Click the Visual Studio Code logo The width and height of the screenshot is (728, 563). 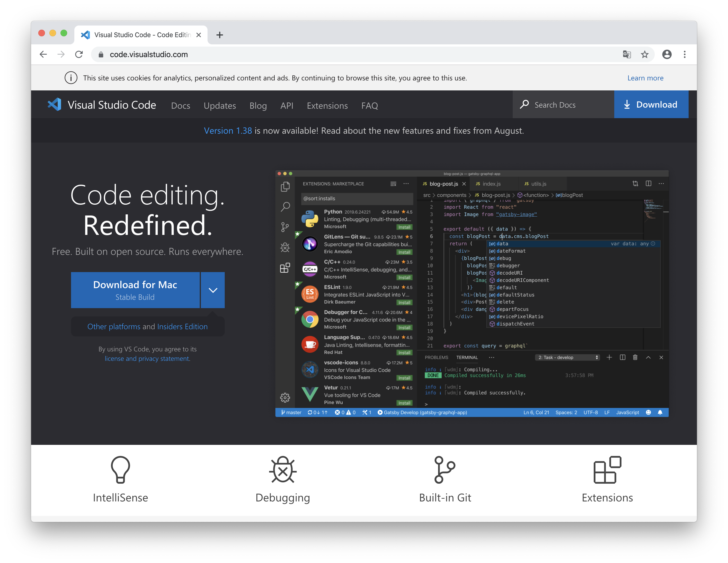click(x=54, y=105)
